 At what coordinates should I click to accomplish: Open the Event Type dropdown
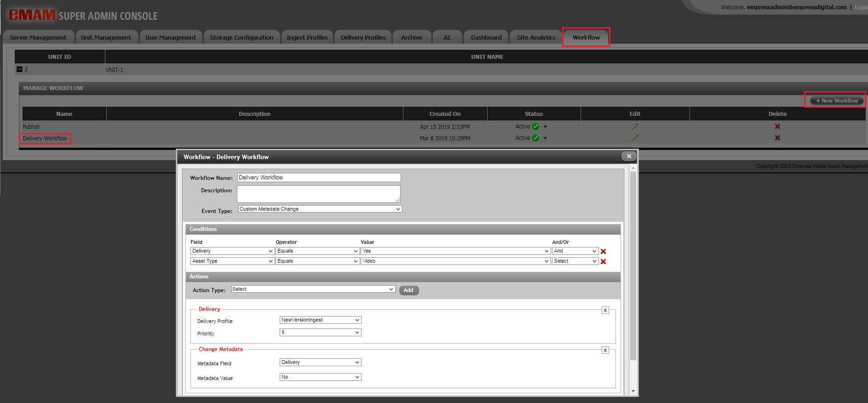click(x=320, y=209)
